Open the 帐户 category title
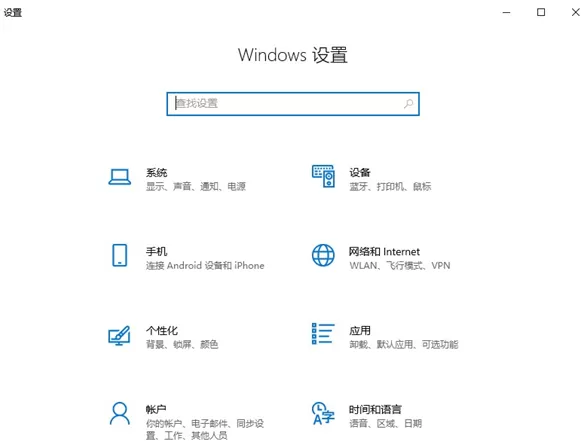The width and height of the screenshot is (584, 448). click(156, 409)
